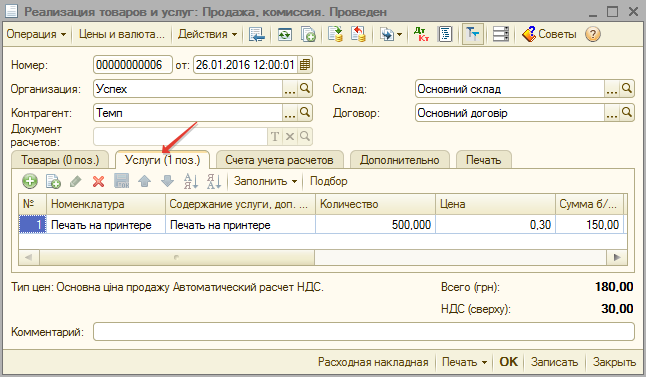The width and height of the screenshot is (646, 377).
Task: Click the list settings toolbar icon
Action: coord(501,34)
